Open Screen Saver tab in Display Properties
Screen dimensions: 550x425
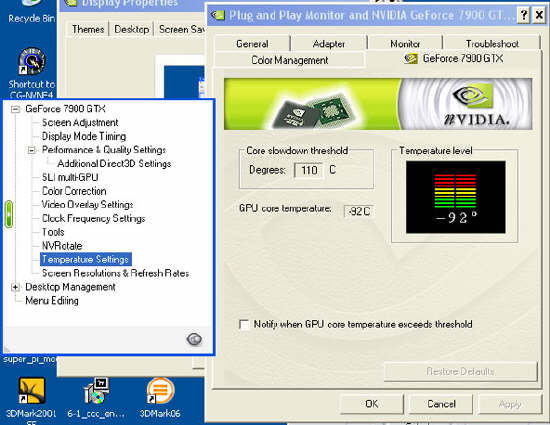181,29
